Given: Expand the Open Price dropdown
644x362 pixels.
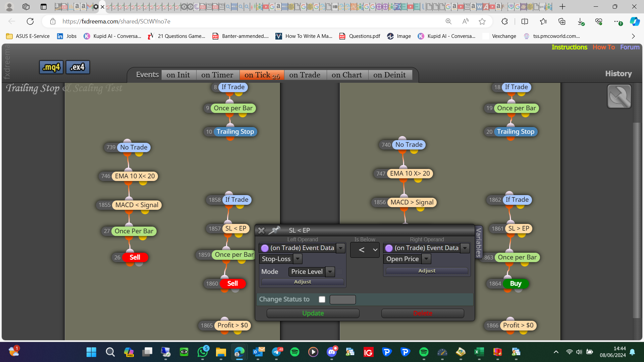Looking at the screenshot, I should click(x=426, y=259).
